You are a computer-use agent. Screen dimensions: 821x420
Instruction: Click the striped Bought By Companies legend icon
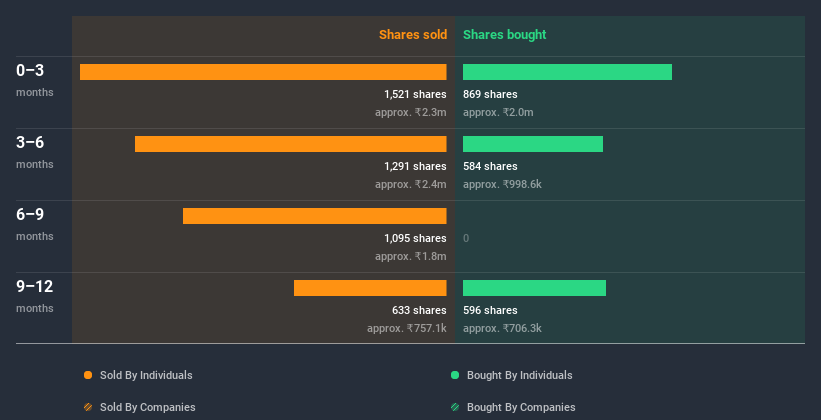tap(455, 407)
